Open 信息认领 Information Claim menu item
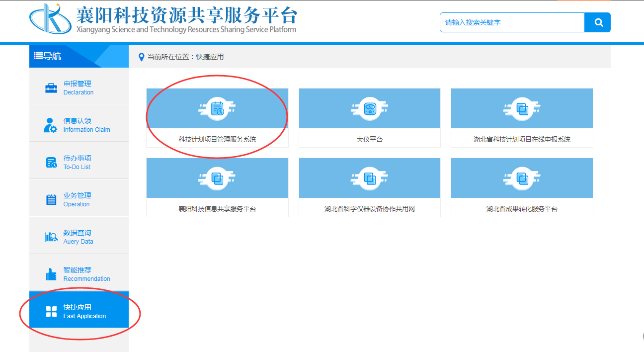644x352 pixels. [79, 123]
